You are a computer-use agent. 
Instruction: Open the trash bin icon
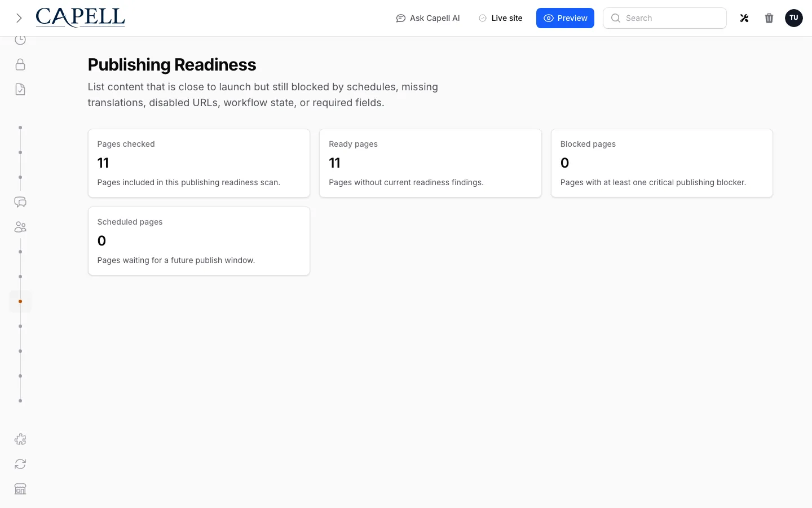coord(769,18)
